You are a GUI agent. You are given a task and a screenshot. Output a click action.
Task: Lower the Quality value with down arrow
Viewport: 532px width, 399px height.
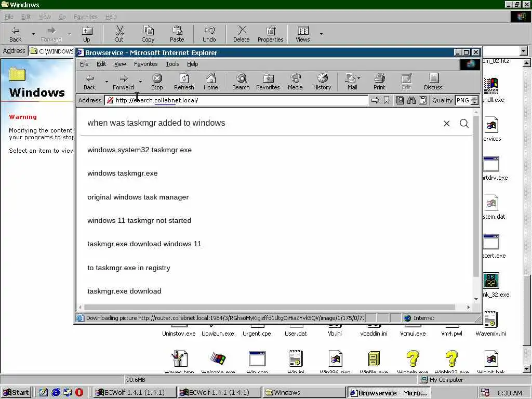tap(475, 102)
